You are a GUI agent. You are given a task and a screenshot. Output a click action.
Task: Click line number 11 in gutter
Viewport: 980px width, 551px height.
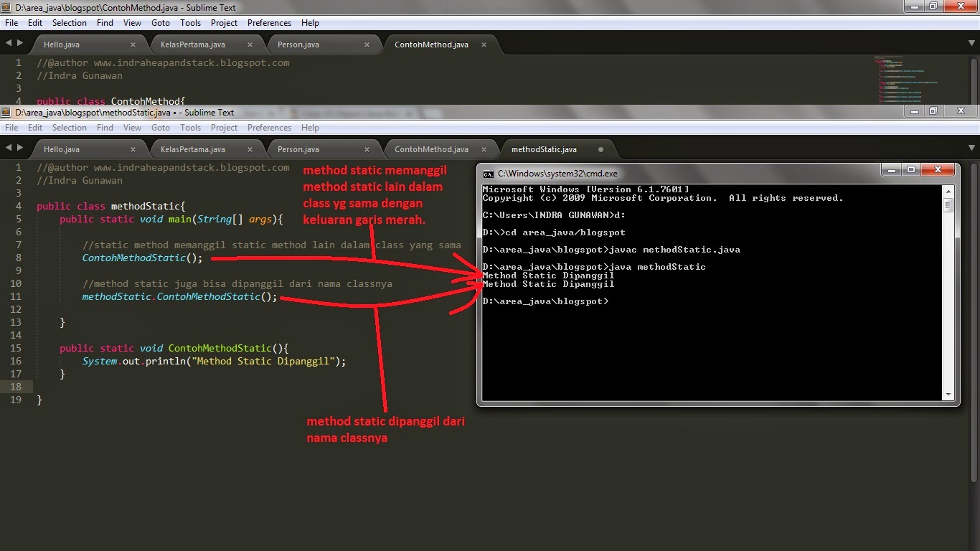point(16,296)
